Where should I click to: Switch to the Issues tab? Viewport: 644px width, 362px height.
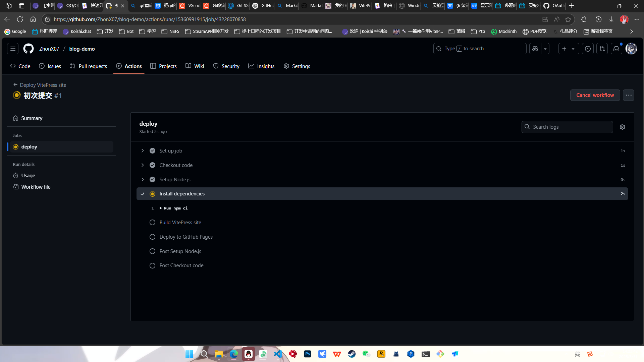(x=50, y=66)
